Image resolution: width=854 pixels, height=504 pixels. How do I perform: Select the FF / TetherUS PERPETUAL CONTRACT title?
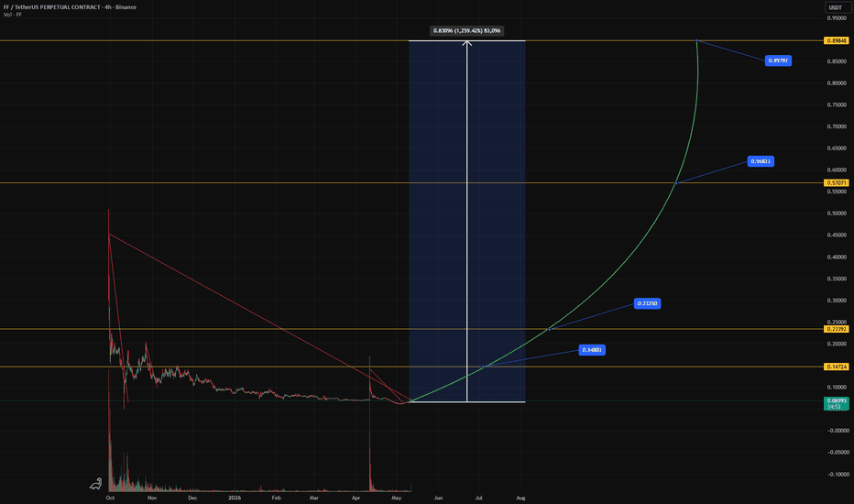pos(70,7)
